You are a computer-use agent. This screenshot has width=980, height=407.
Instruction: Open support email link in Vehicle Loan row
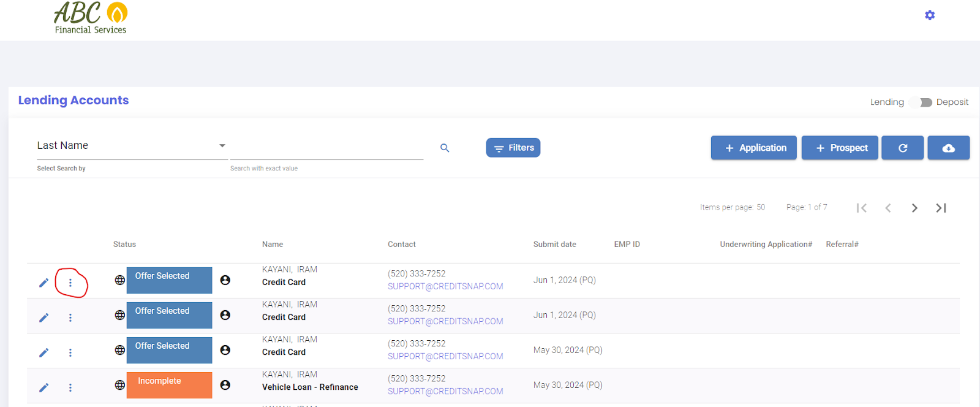(445, 391)
